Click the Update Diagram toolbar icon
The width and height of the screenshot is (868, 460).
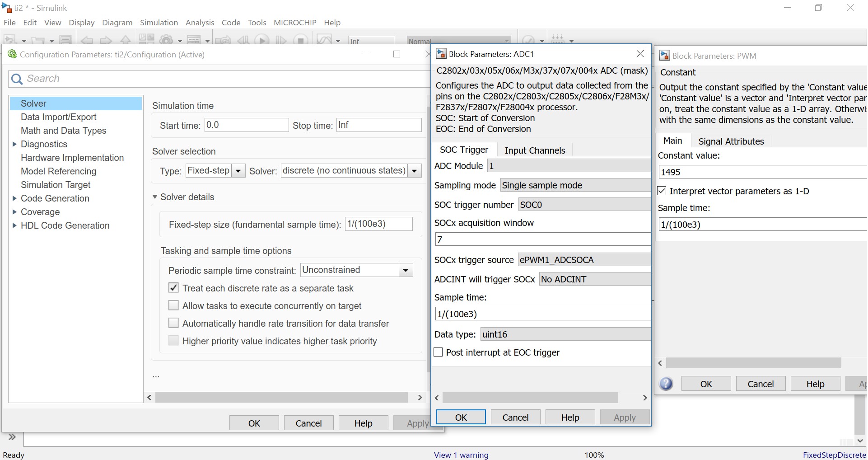[x=223, y=40]
